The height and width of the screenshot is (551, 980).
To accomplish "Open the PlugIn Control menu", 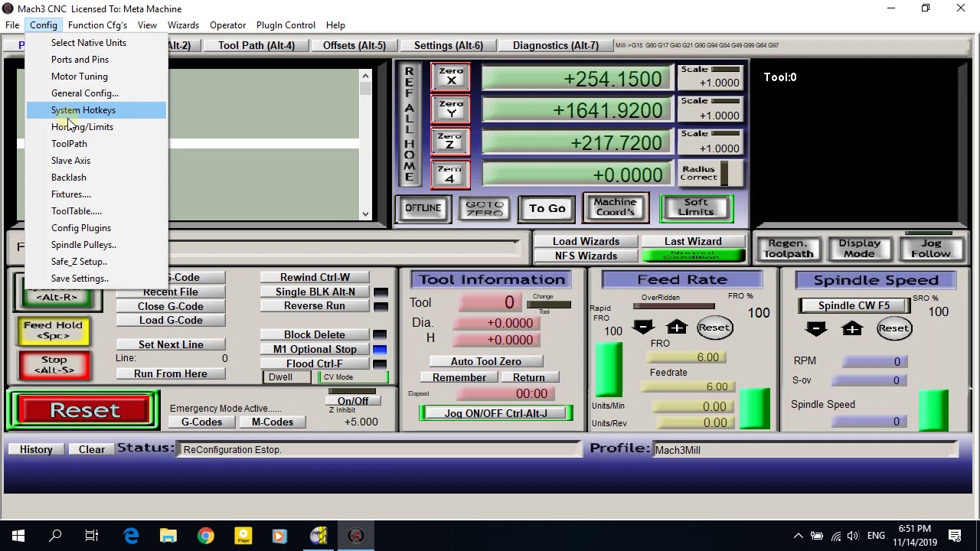I will click(x=286, y=25).
